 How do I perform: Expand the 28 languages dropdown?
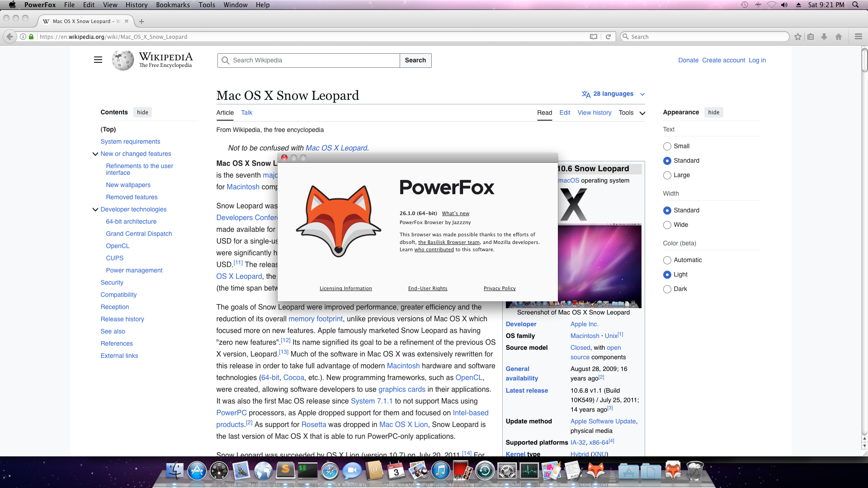[x=613, y=94]
